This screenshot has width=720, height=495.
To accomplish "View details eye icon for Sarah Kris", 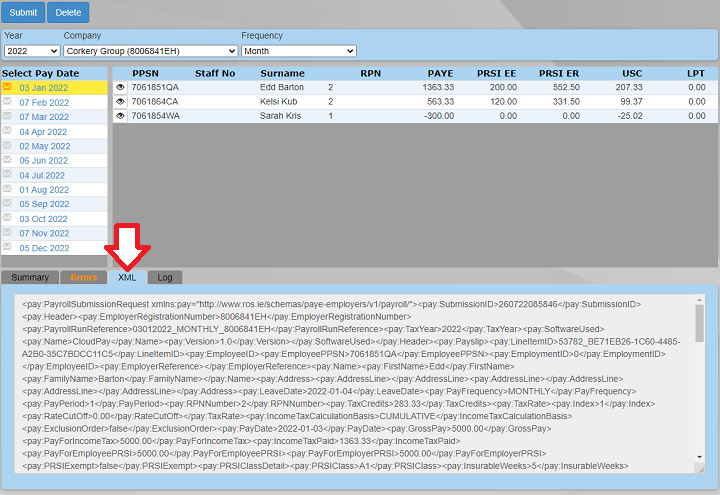I will coord(120,116).
